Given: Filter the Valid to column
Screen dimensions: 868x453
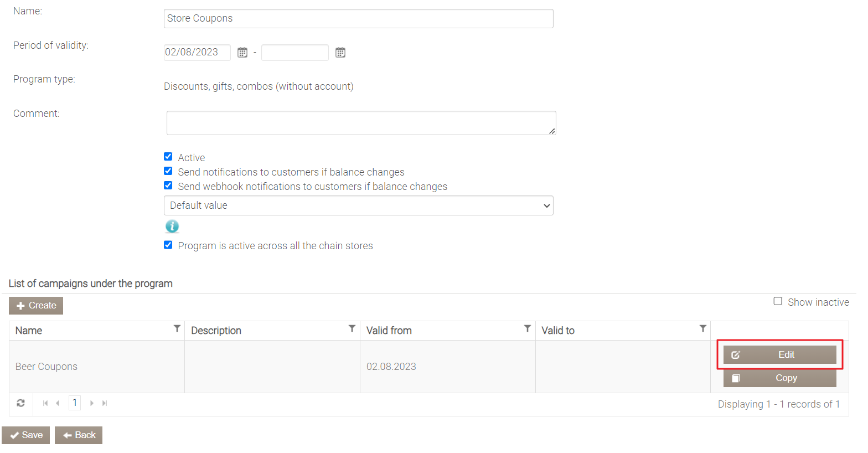Looking at the screenshot, I should 702,329.
